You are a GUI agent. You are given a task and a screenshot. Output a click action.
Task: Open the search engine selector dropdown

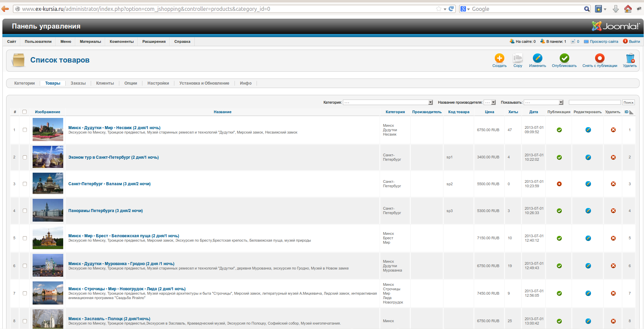click(465, 9)
